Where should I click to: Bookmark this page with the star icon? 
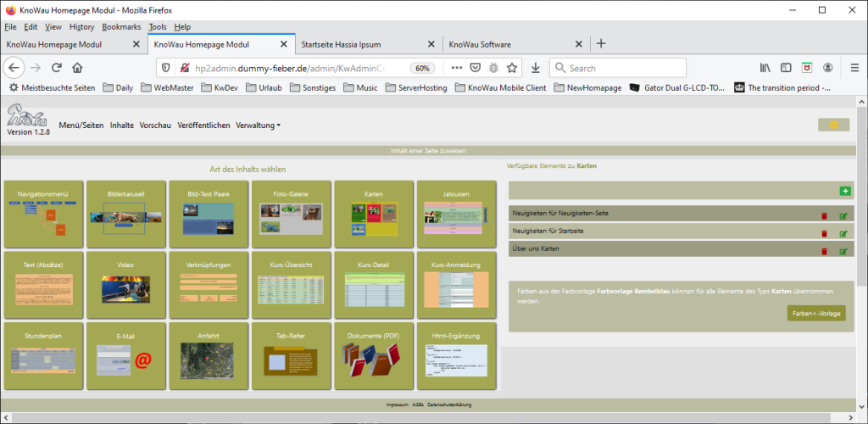pos(512,68)
